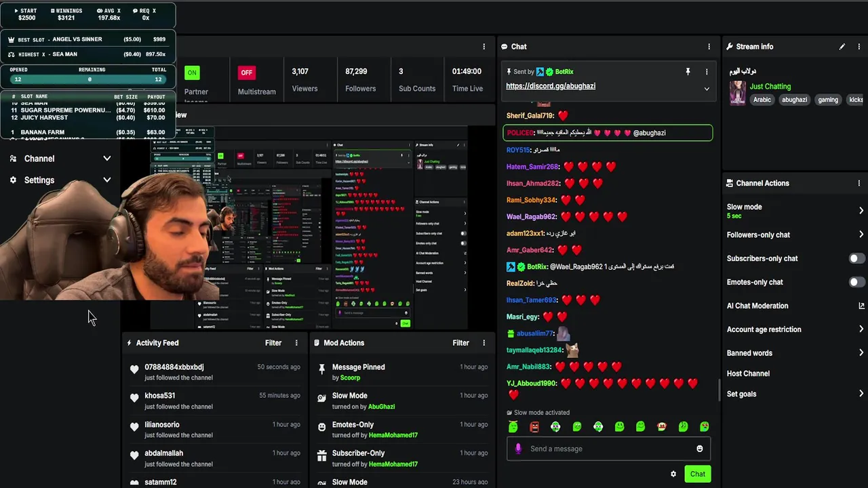Viewport: 868px width, 488px height.
Task: Open the Mod Actions three-dot menu
Action: [484, 343]
